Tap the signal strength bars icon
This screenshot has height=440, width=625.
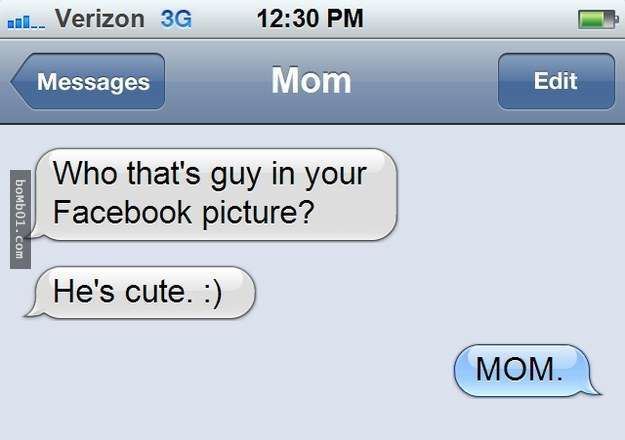[26, 22]
